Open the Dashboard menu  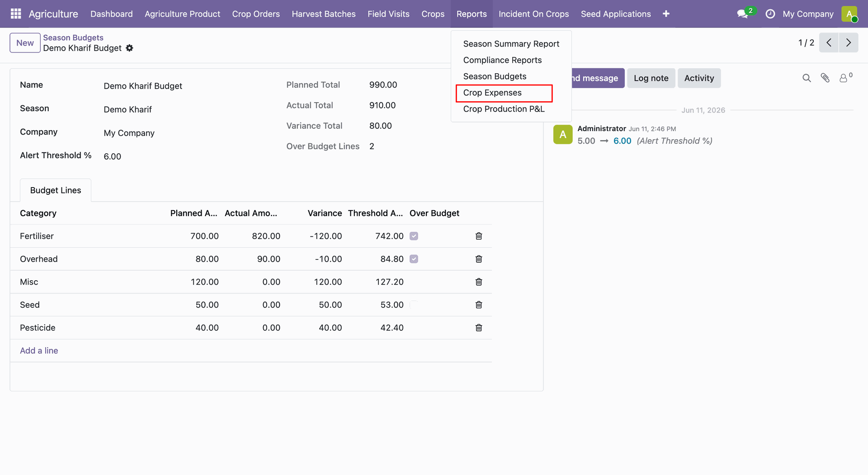tap(111, 14)
